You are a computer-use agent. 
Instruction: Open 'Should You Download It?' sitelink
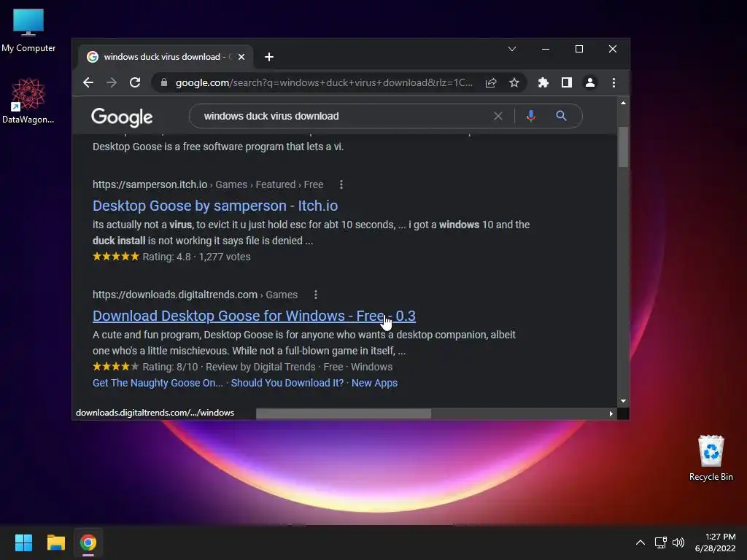coord(287,383)
